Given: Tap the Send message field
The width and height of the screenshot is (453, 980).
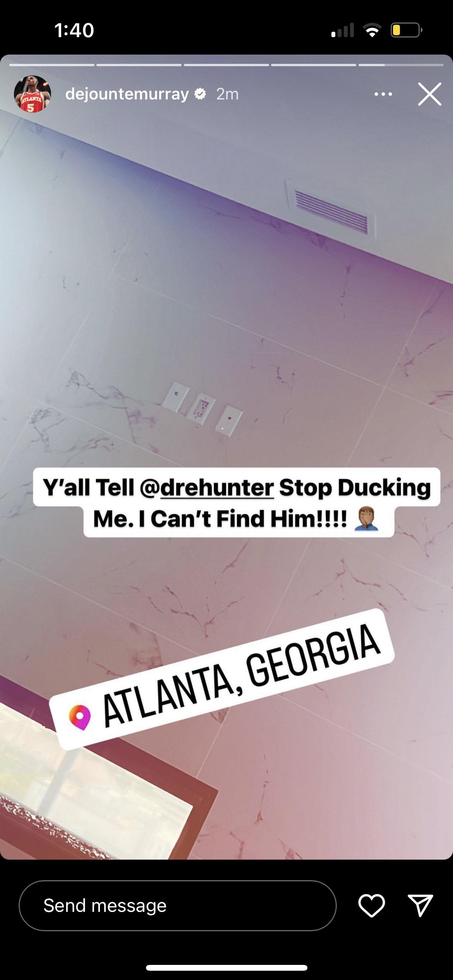Looking at the screenshot, I should click(x=178, y=906).
